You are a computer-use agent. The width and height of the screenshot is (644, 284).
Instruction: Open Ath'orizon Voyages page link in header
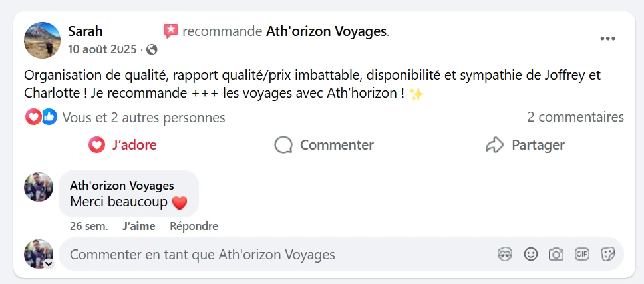coord(326,31)
